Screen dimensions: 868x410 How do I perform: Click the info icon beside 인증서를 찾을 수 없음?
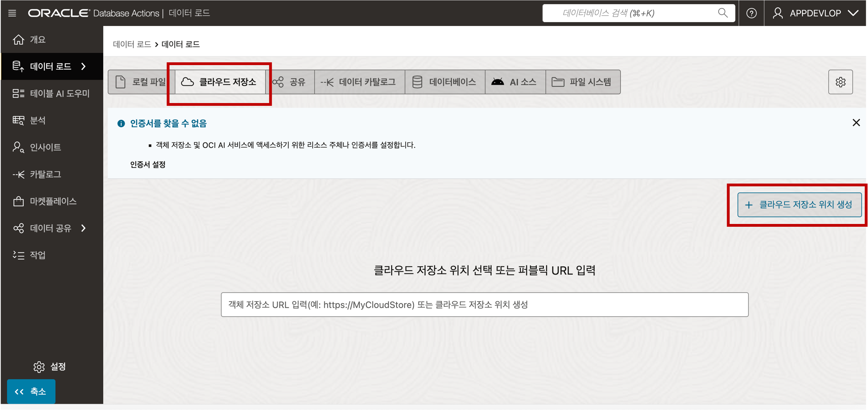point(121,124)
